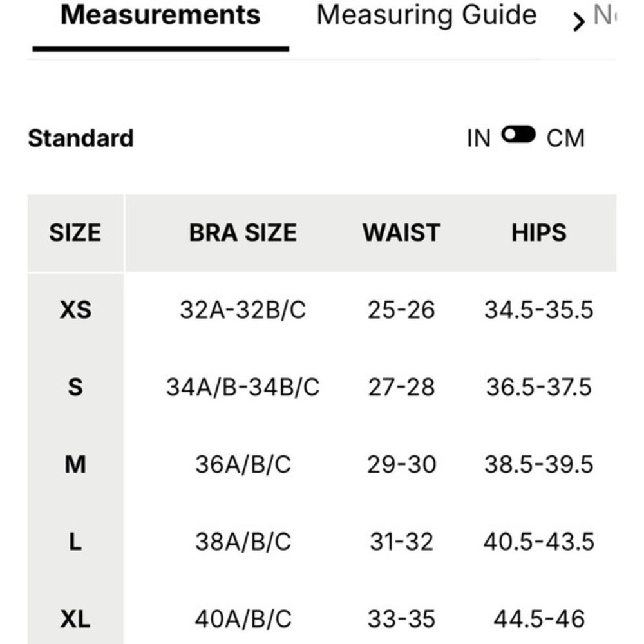Select the L size row label

75,542
